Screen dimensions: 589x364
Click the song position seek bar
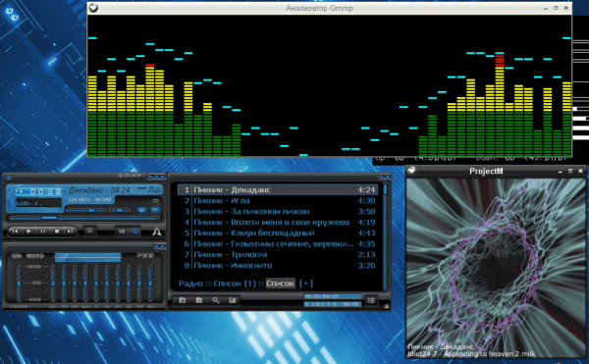coord(84,218)
